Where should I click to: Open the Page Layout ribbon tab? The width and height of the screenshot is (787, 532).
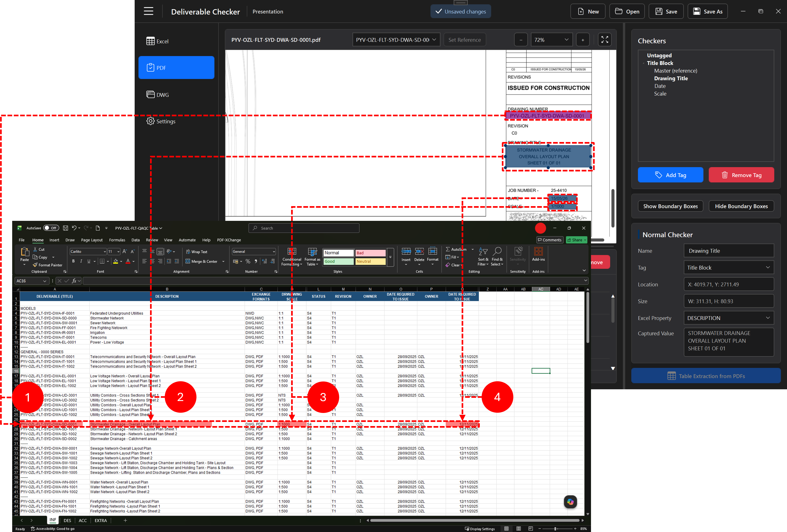(92, 240)
